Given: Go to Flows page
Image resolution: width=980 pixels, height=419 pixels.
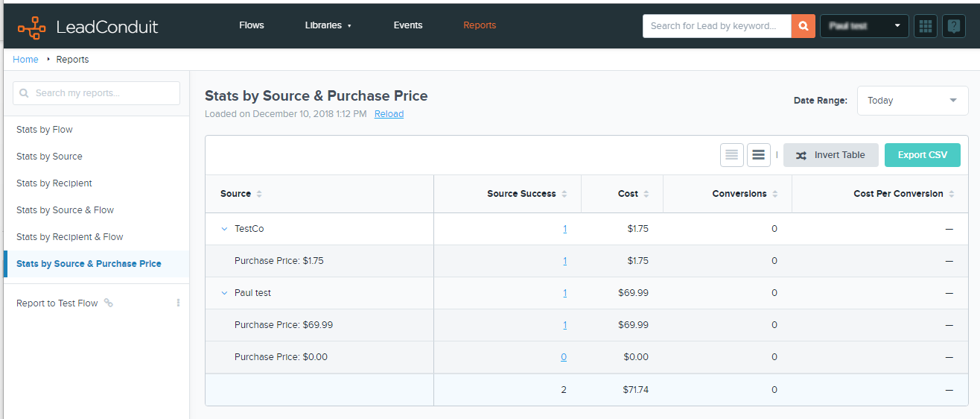Looking at the screenshot, I should click(x=252, y=25).
